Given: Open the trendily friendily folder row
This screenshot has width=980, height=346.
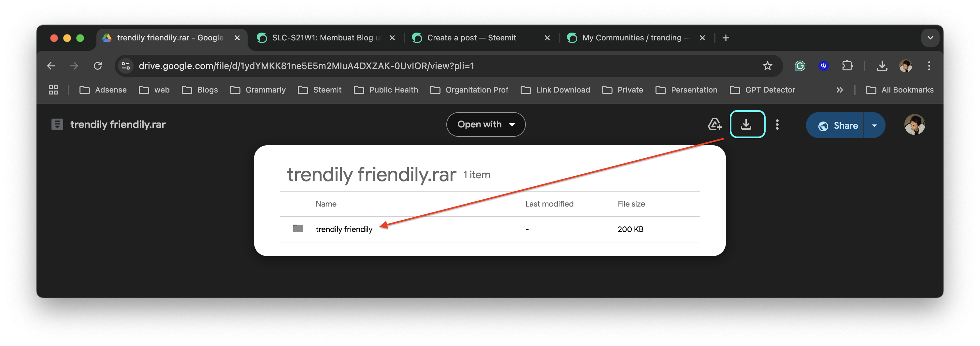Looking at the screenshot, I should (x=490, y=229).
